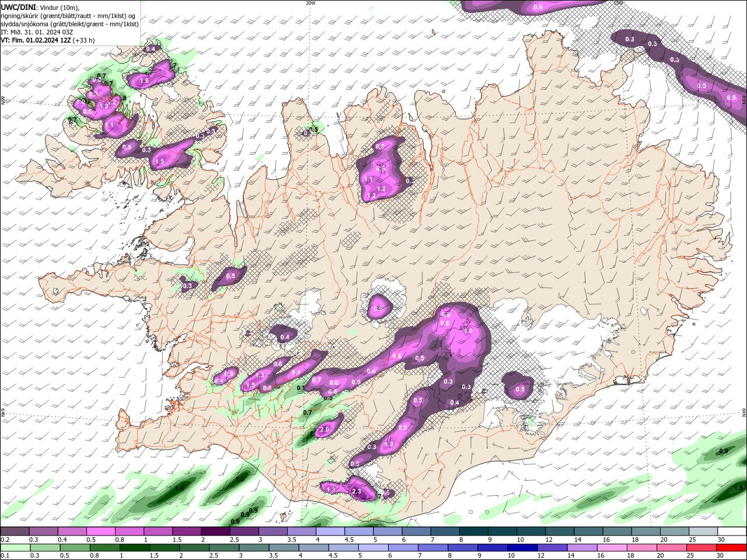747x560 pixels.
Task: Click the 15W longitude label
Action: coord(618,3)
